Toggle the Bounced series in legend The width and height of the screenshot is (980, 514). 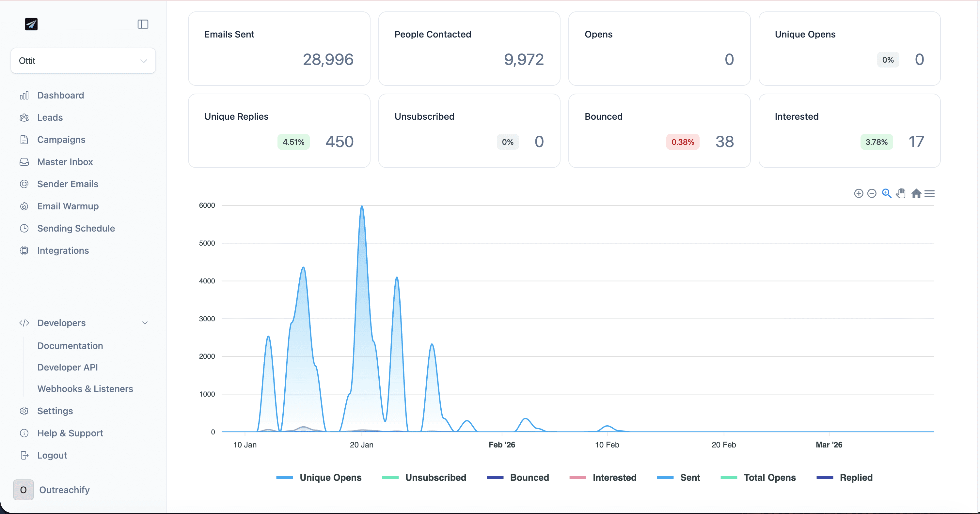[x=529, y=477]
